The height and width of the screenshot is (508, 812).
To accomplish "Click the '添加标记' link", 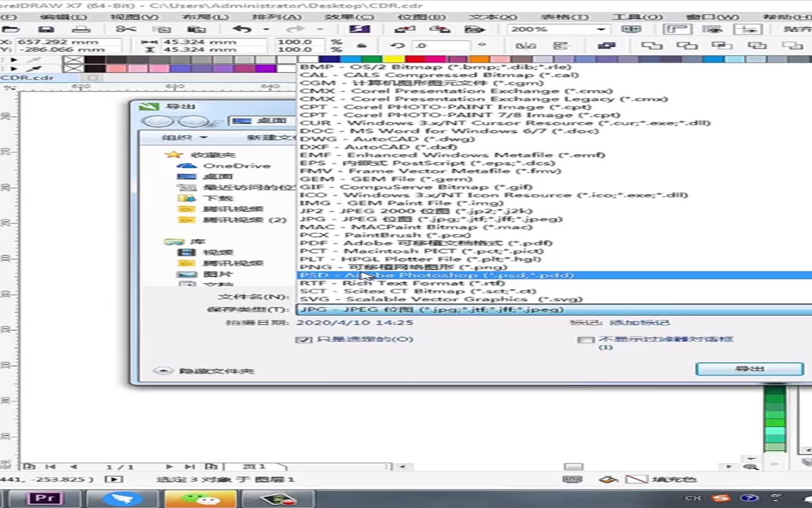I will [640, 323].
